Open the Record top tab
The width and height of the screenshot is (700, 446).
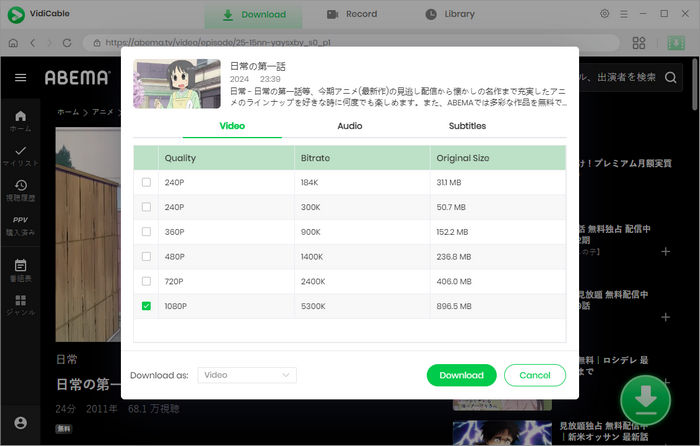point(352,14)
